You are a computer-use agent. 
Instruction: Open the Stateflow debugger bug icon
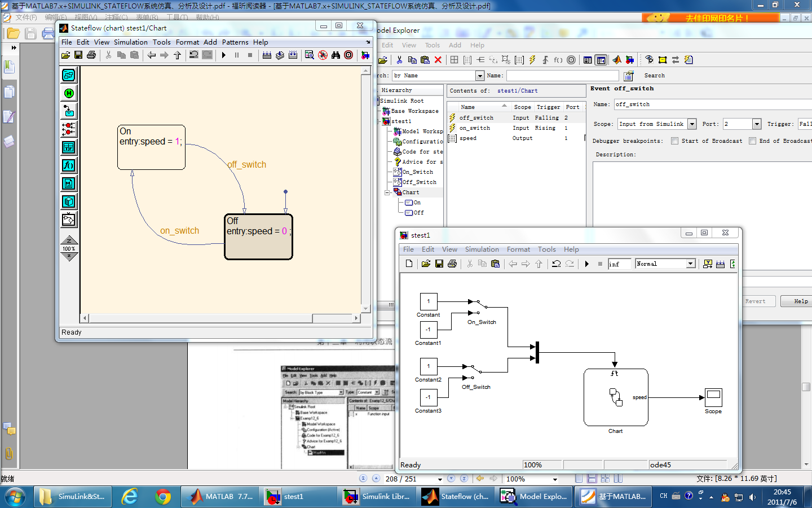(323, 55)
